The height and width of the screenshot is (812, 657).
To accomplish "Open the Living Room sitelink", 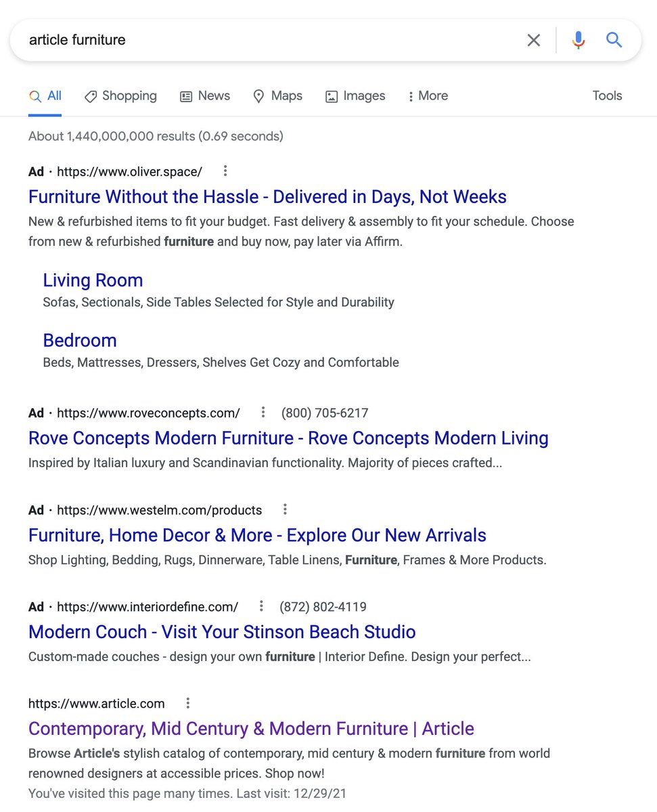I will point(93,280).
